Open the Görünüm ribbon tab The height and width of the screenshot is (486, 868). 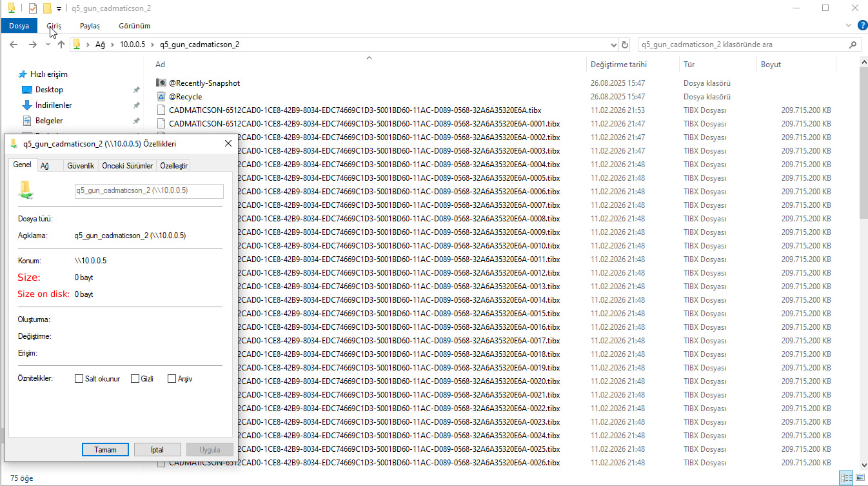[x=134, y=26]
